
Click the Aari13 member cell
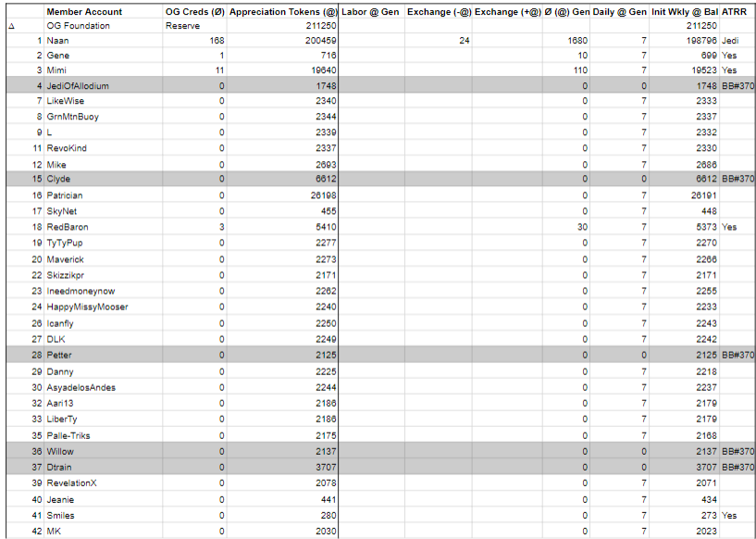pyautogui.click(x=104, y=404)
